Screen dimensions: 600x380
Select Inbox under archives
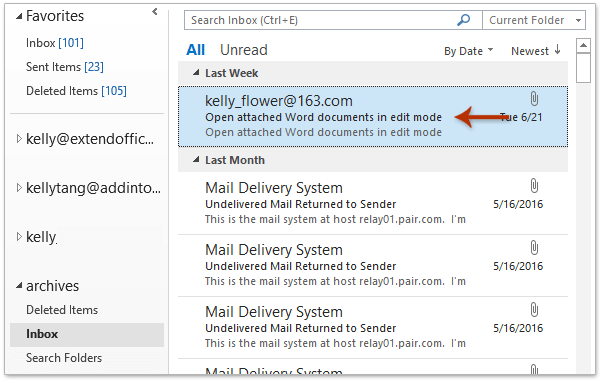click(x=87, y=334)
